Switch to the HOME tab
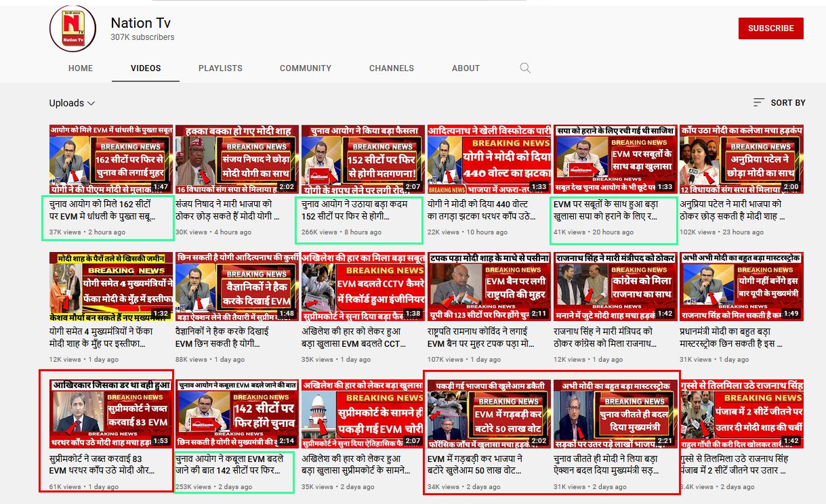 pos(81,68)
